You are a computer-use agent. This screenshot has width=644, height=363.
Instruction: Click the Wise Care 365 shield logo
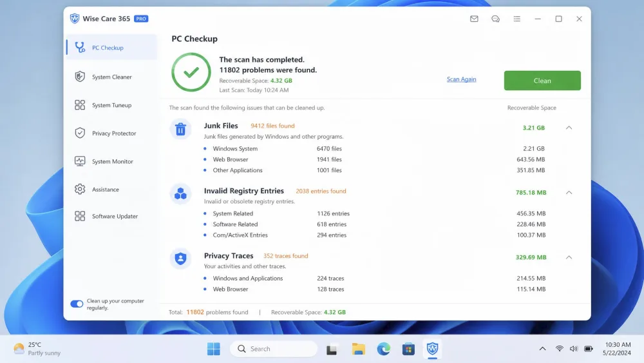click(x=74, y=19)
